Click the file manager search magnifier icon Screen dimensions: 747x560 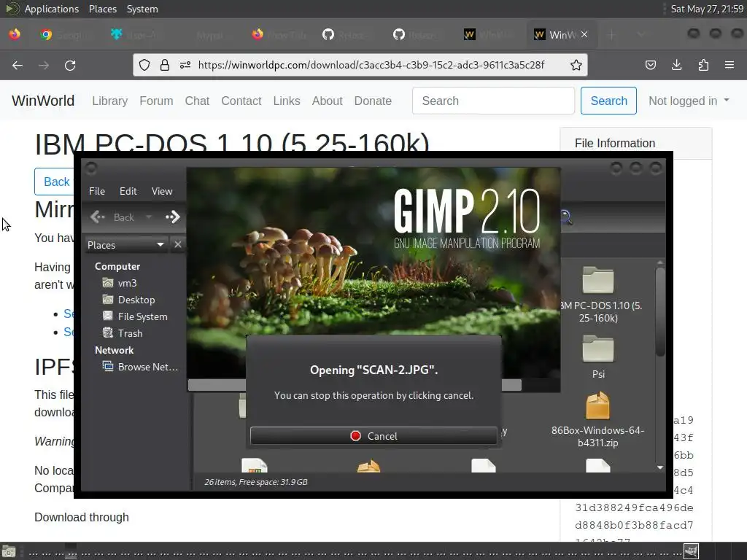point(566,217)
